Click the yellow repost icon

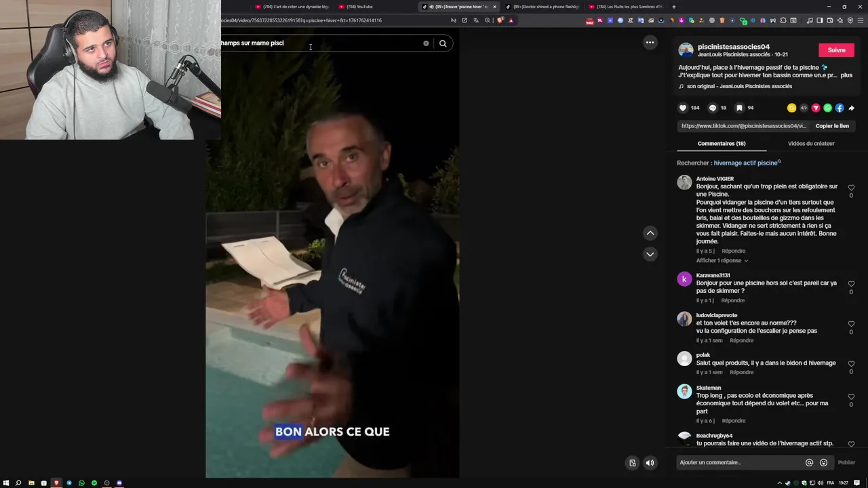click(x=791, y=108)
